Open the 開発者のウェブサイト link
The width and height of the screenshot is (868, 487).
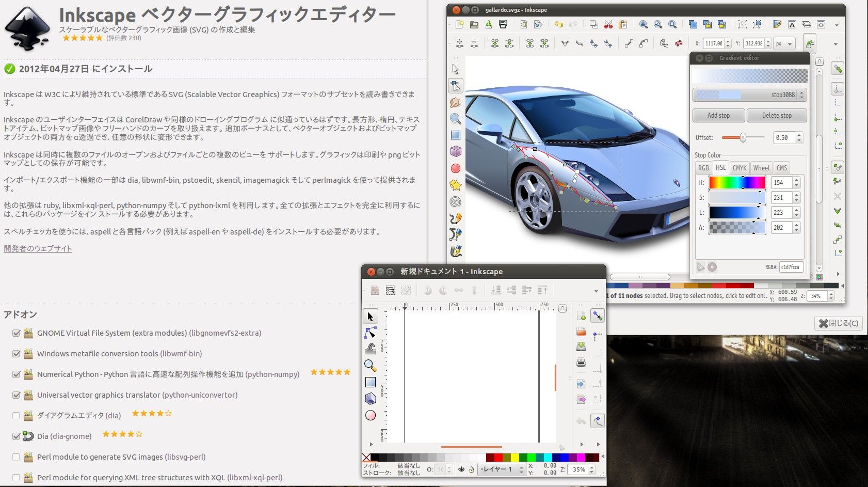[x=38, y=248]
